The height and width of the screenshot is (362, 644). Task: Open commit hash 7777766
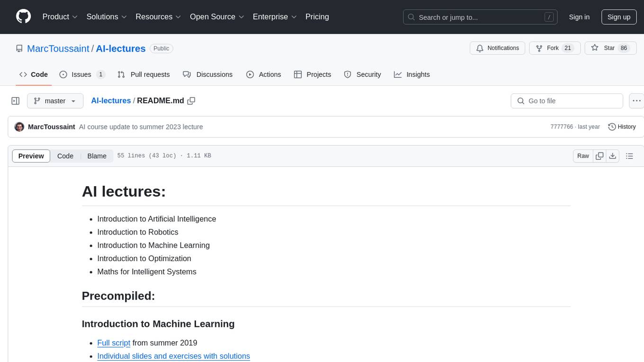pyautogui.click(x=562, y=127)
